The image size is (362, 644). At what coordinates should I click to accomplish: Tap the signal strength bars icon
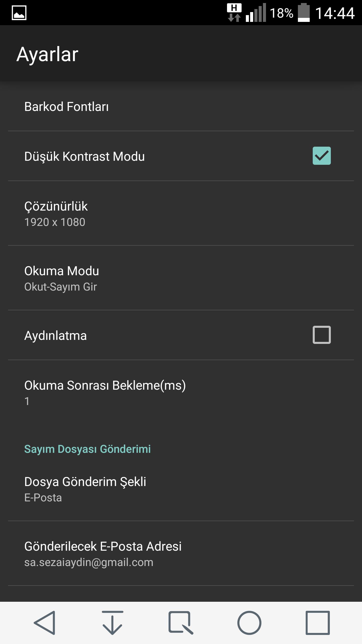click(x=256, y=13)
